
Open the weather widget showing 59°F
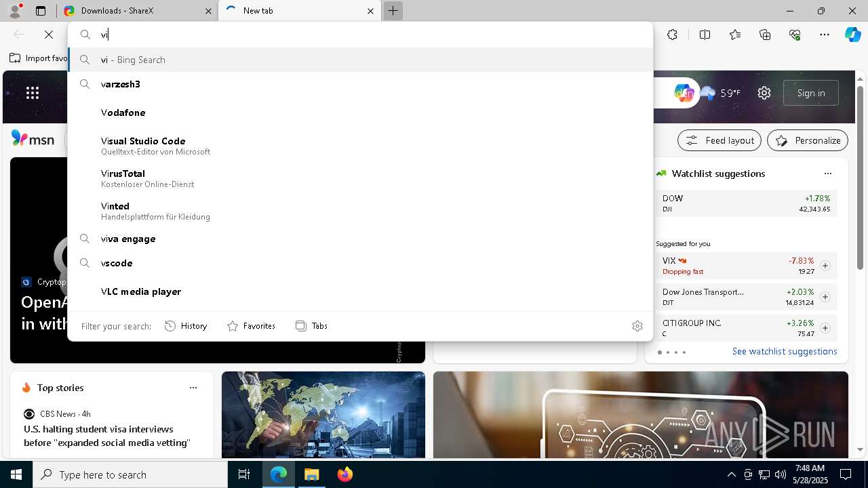point(719,93)
